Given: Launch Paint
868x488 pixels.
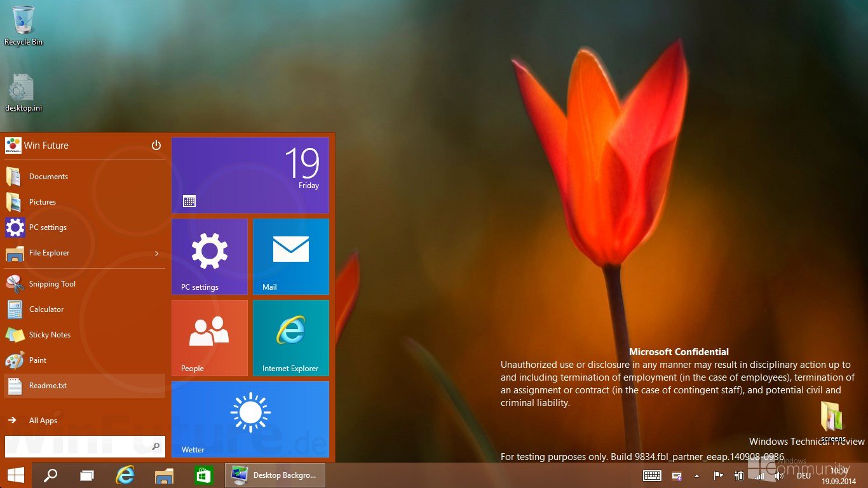Looking at the screenshot, I should tap(85, 360).
